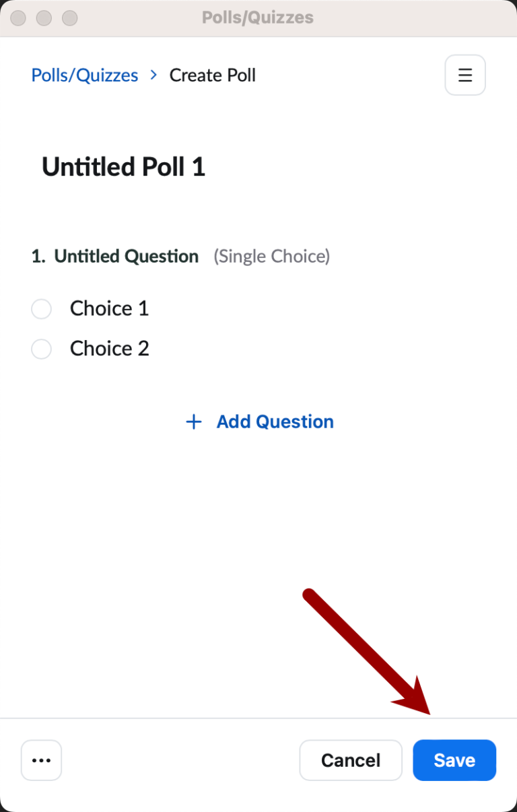Image resolution: width=517 pixels, height=812 pixels.
Task: Click the Choice 2 answer text to edit it
Action: click(x=109, y=349)
